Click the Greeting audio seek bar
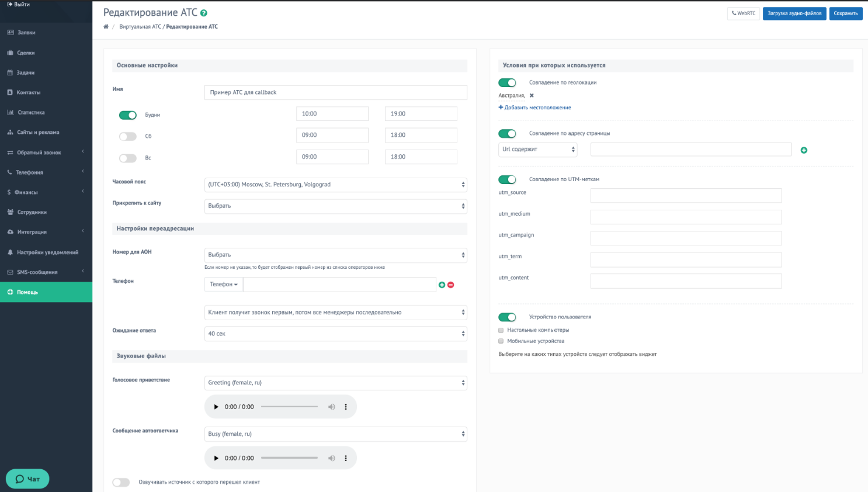This screenshot has width=868, height=492. click(289, 407)
